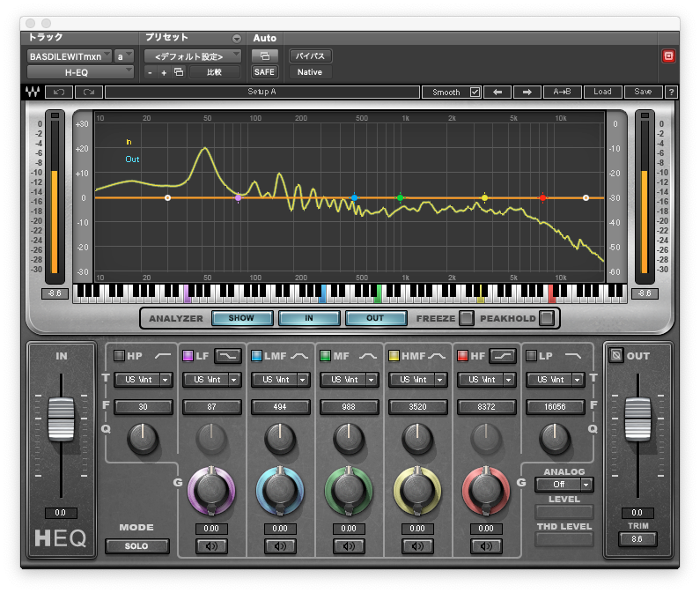Select previous preset with minus button
Viewport: 700px width, 593px height.
point(150,72)
